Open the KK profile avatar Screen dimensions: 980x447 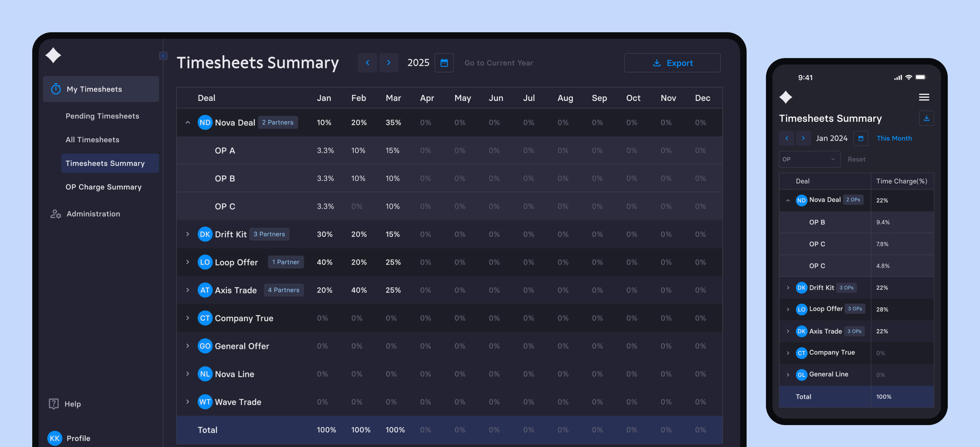tap(54, 438)
